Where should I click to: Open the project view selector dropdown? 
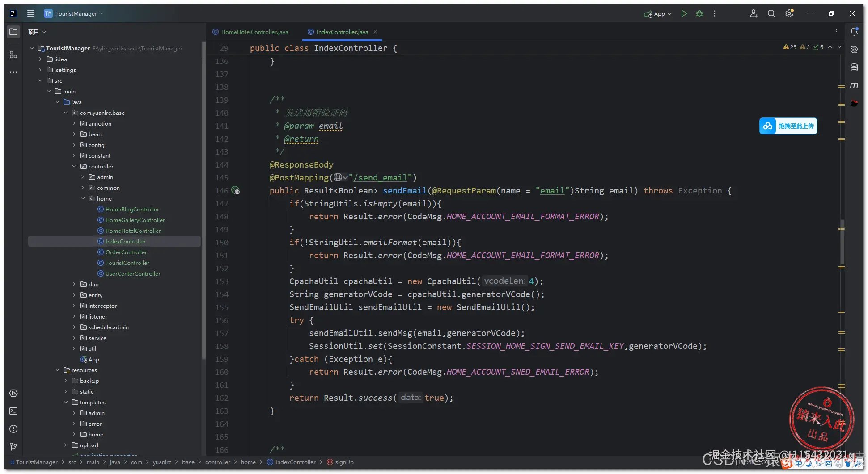point(37,32)
